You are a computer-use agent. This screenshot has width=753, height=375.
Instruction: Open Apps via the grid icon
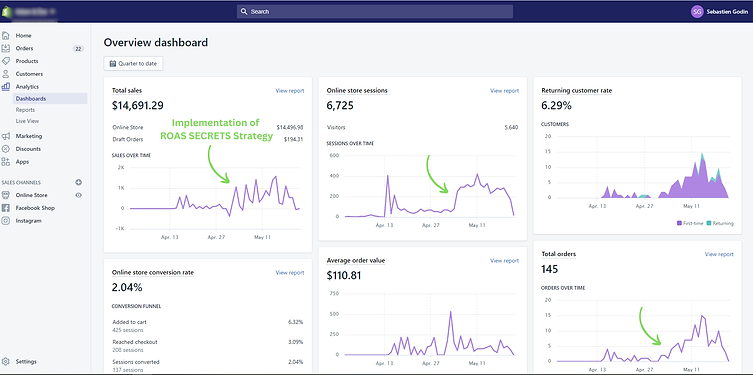point(6,162)
